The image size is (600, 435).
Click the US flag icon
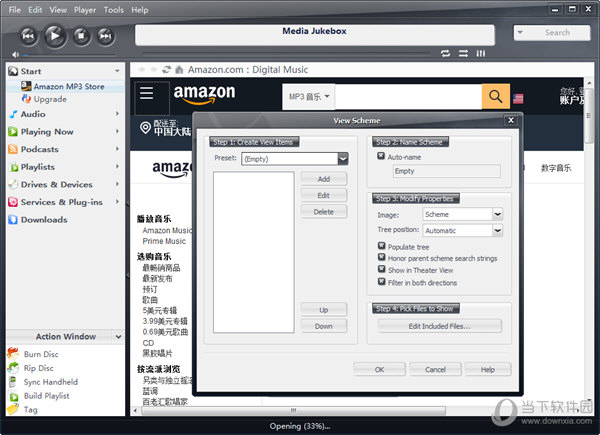(x=518, y=99)
